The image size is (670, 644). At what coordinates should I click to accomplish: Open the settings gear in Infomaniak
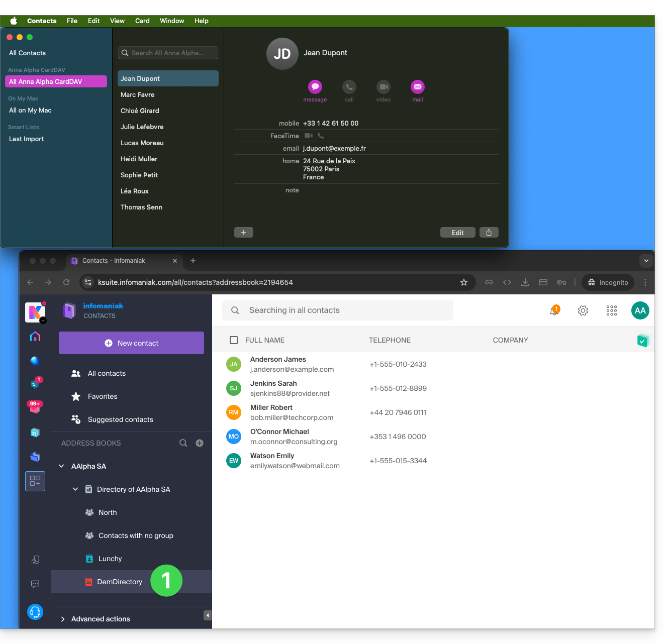tap(583, 310)
